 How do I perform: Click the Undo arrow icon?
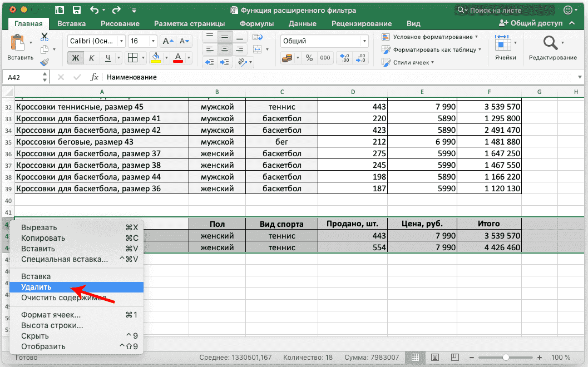tap(93, 10)
